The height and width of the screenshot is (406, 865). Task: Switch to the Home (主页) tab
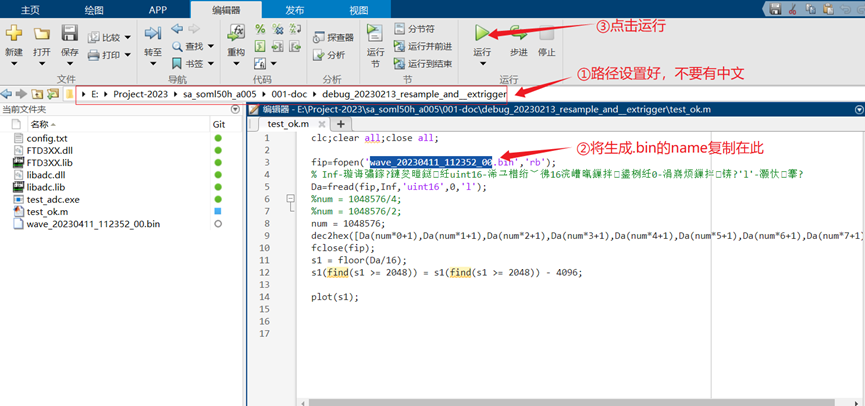point(31,10)
